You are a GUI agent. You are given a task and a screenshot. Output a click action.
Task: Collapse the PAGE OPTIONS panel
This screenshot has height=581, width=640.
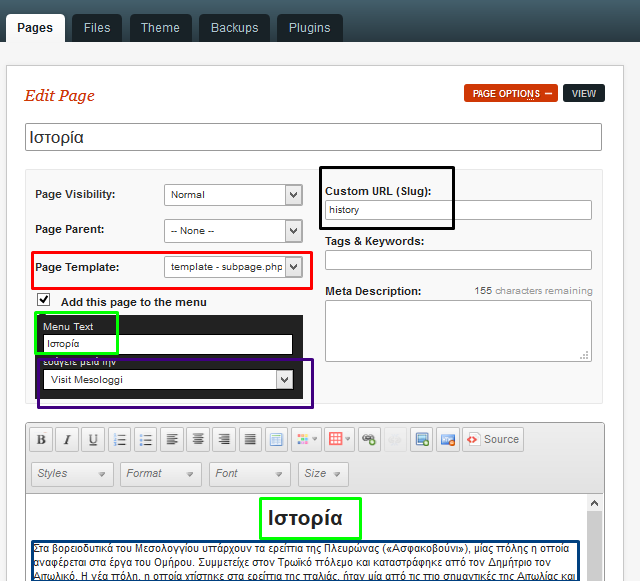(511, 93)
